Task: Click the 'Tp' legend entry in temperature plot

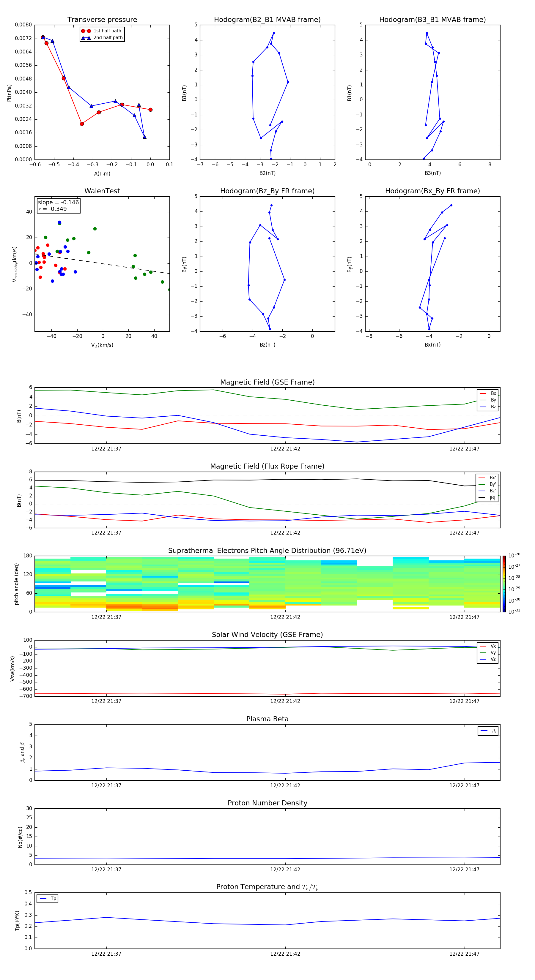Action: (x=48, y=899)
